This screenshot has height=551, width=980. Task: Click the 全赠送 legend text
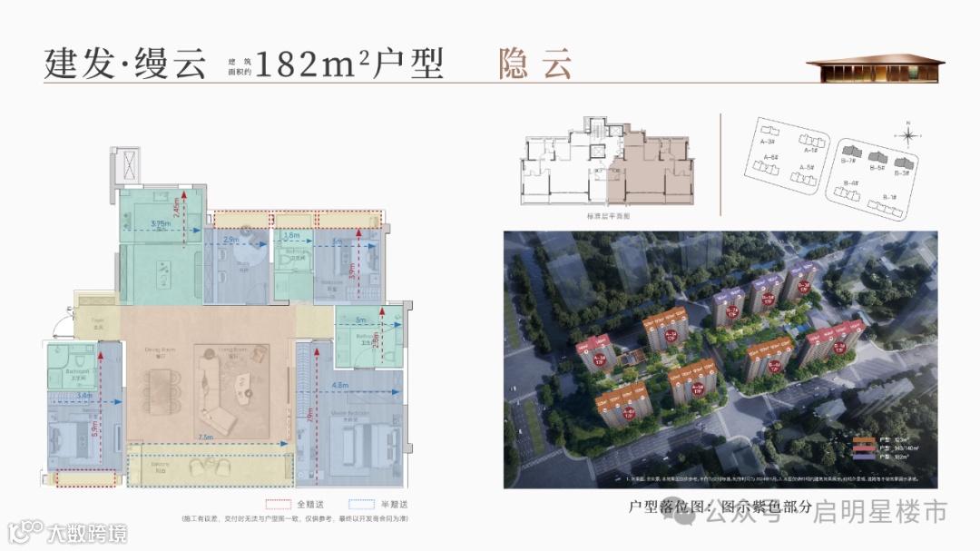click(310, 504)
